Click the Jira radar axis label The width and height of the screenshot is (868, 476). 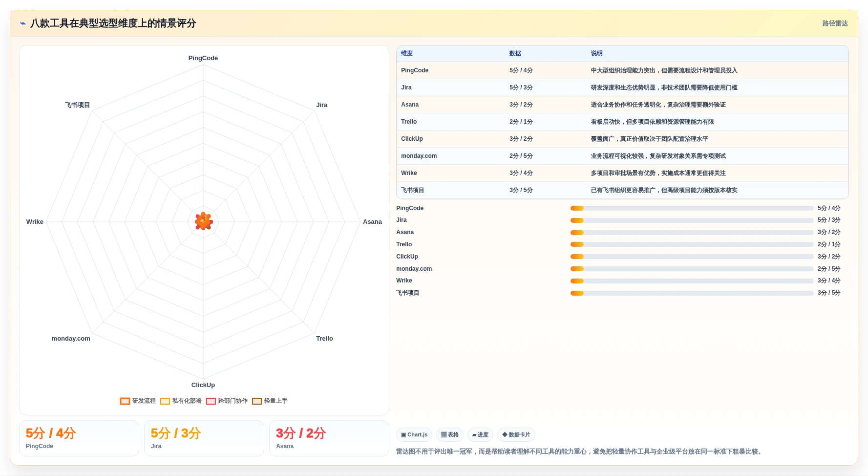tap(322, 105)
